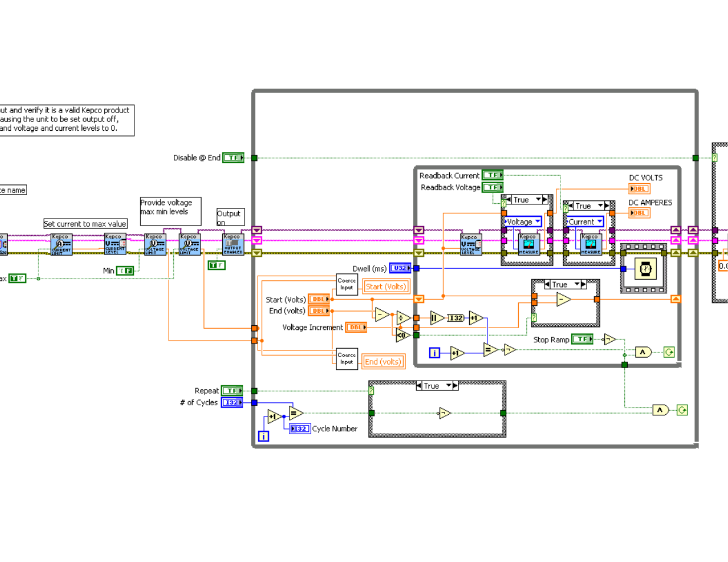728x562 pixels.
Task: Click the 'Output on' comment label
Action: [x=230, y=217]
